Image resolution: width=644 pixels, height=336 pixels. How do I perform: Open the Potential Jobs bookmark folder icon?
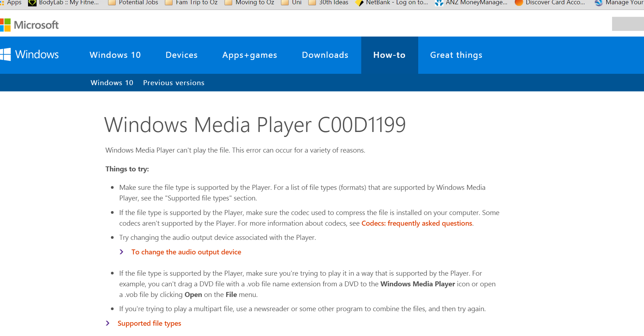tap(112, 3)
